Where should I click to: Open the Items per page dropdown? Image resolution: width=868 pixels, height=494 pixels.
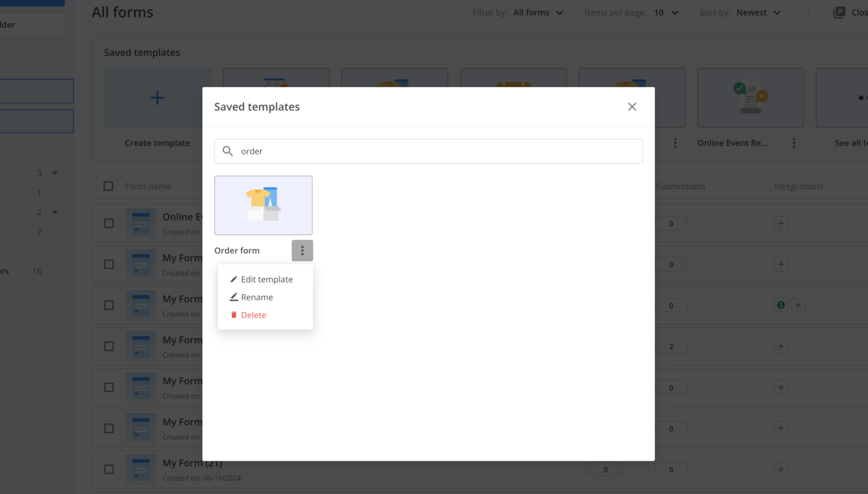click(666, 12)
